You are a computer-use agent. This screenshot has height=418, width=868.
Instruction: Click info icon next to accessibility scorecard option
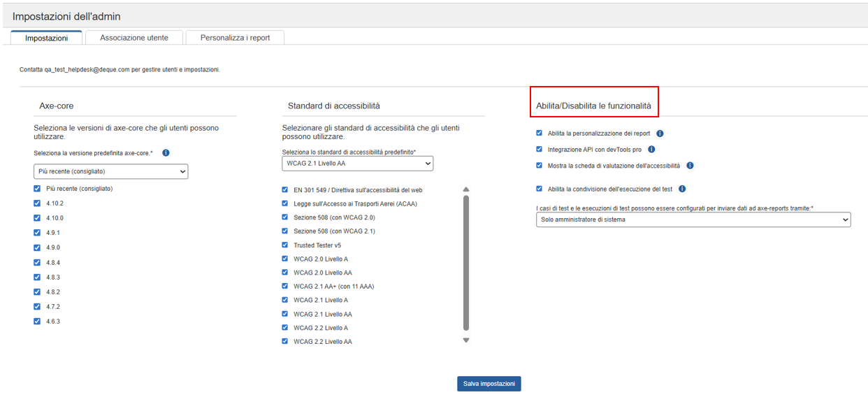tap(690, 166)
